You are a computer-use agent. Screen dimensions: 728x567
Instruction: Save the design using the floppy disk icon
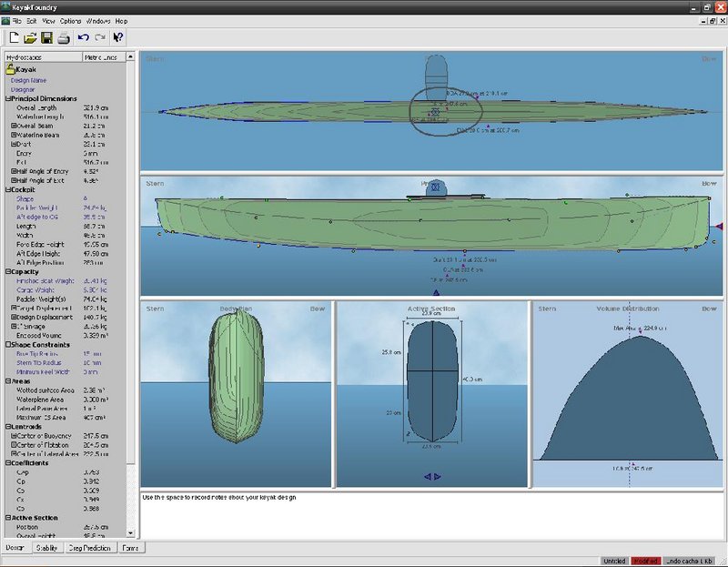coord(47,37)
